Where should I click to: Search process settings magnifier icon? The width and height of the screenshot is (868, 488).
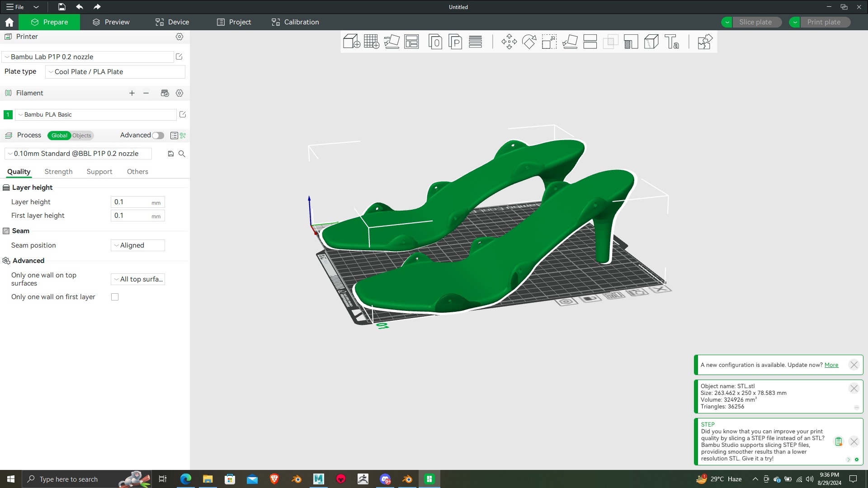pos(182,154)
